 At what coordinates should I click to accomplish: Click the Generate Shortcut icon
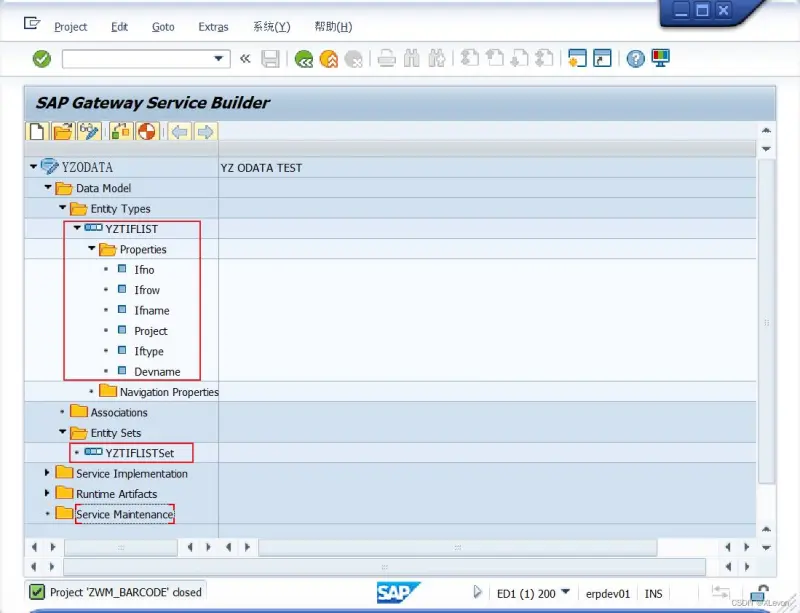tap(602, 58)
